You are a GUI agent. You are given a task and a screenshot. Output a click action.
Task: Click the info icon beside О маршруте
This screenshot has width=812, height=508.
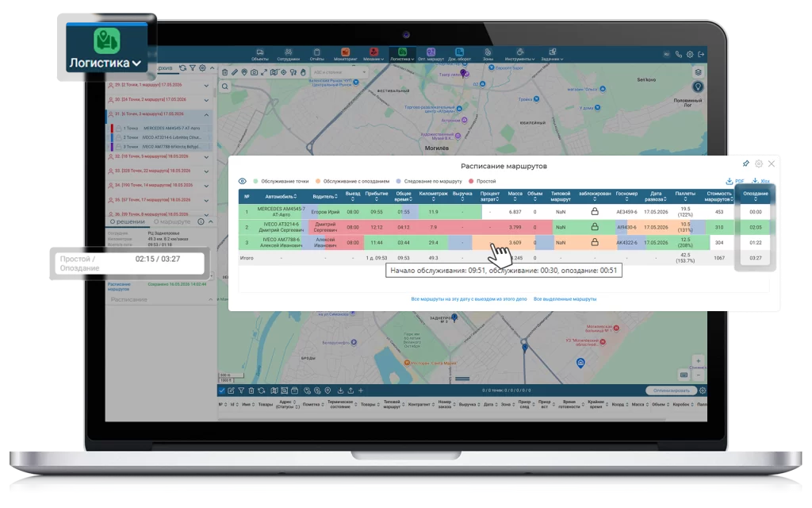[201, 222]
